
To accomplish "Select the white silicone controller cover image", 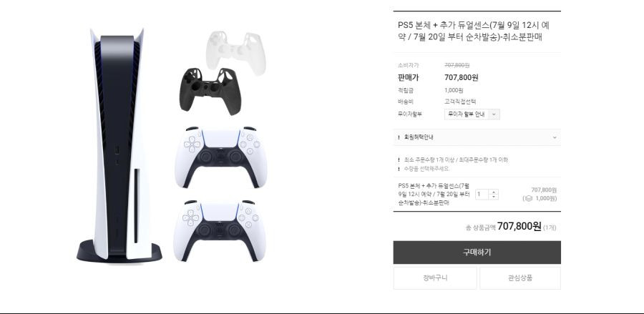I will pyautogui.click(x=235, y=53).
